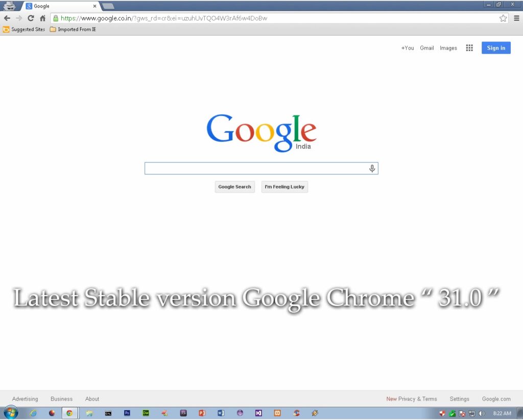
Task: Open the Images link
Action: [x=448, y=48]
